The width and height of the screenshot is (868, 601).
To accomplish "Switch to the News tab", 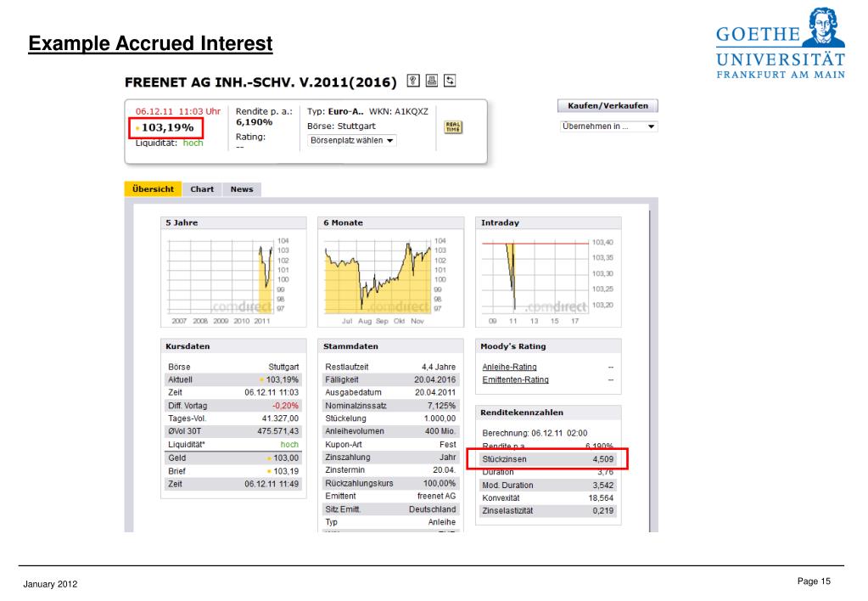I will point(242,189).
